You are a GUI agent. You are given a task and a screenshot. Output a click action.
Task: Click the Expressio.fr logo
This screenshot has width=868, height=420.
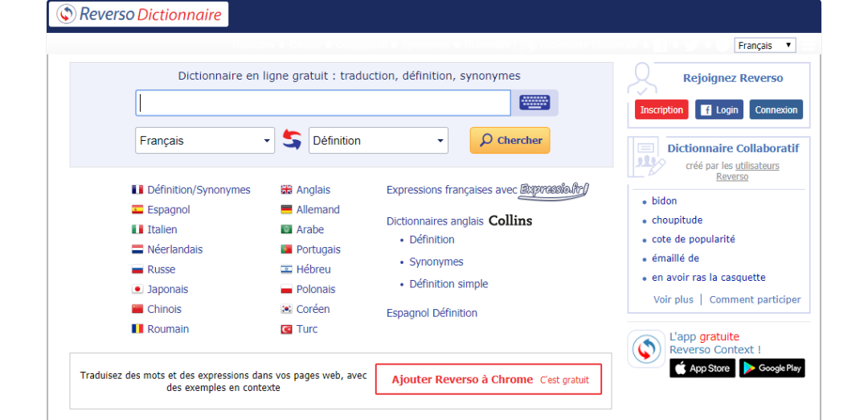pos(554,190)
